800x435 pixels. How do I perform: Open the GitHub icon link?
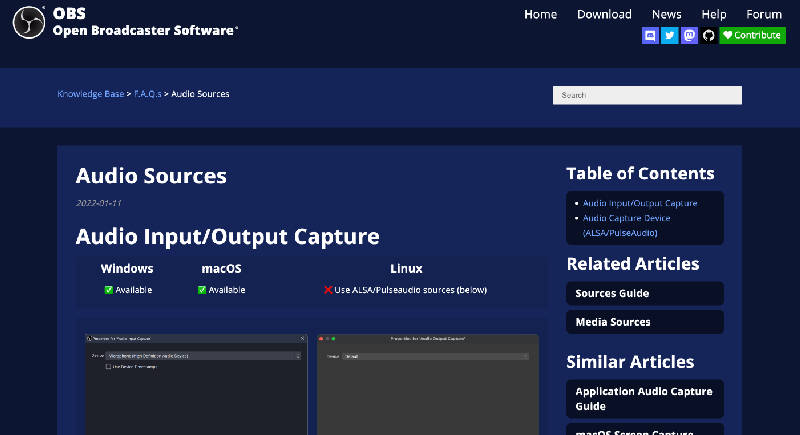point(708,35)
